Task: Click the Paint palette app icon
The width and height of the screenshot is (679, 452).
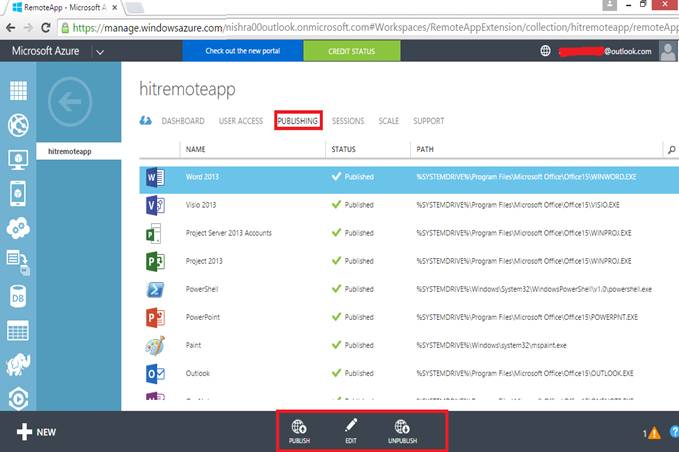Action: [x=155, y=345]
